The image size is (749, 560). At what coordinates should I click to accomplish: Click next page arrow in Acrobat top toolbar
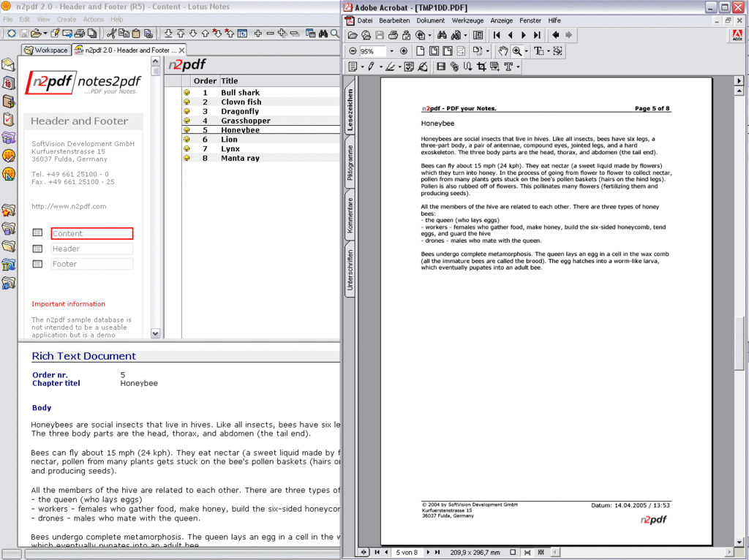pos(524,35)
